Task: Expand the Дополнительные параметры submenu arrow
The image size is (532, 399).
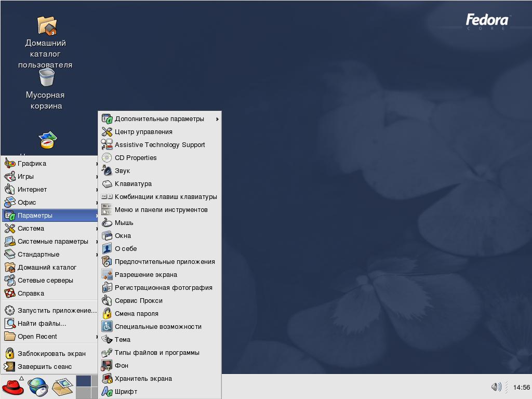Action: point(217,119)
